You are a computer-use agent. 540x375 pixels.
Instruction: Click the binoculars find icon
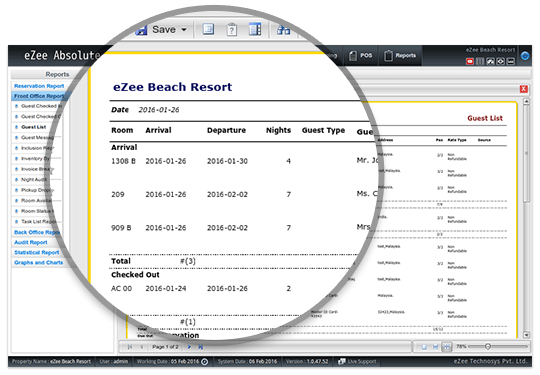click(283, 30)
